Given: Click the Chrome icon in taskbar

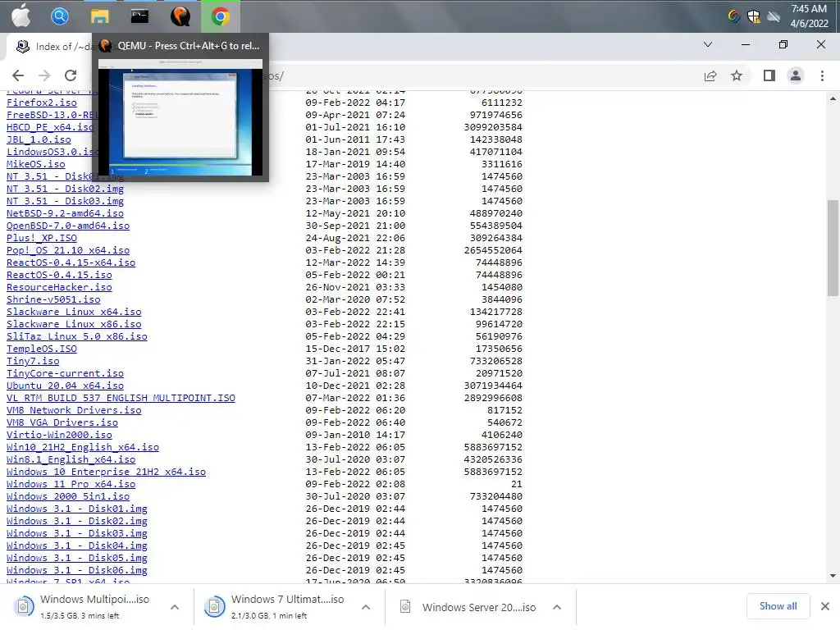Looking at the screenshot, I should 220,16.
